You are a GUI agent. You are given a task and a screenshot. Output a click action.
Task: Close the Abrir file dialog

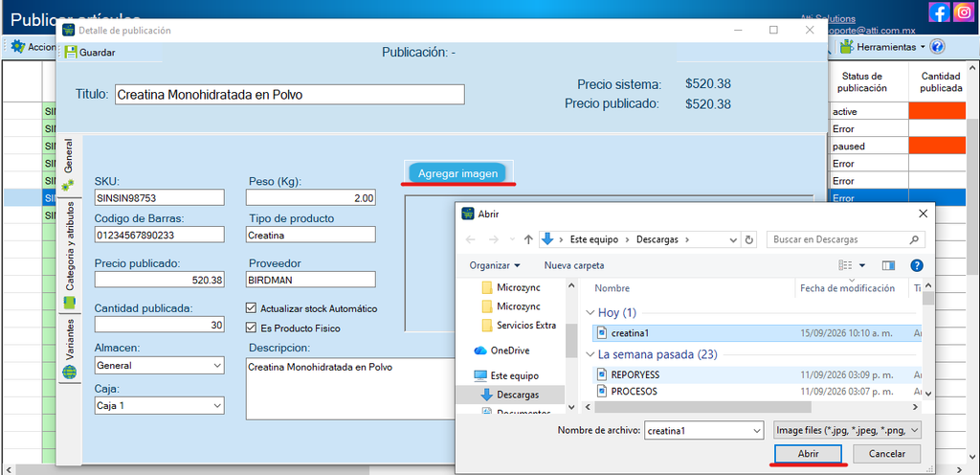(923, 214)
